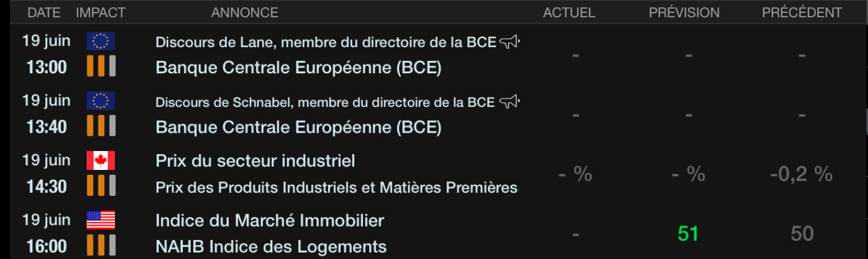Open Indice du Marché Immobilier event
868x259 pixels.
coord(269,221)
